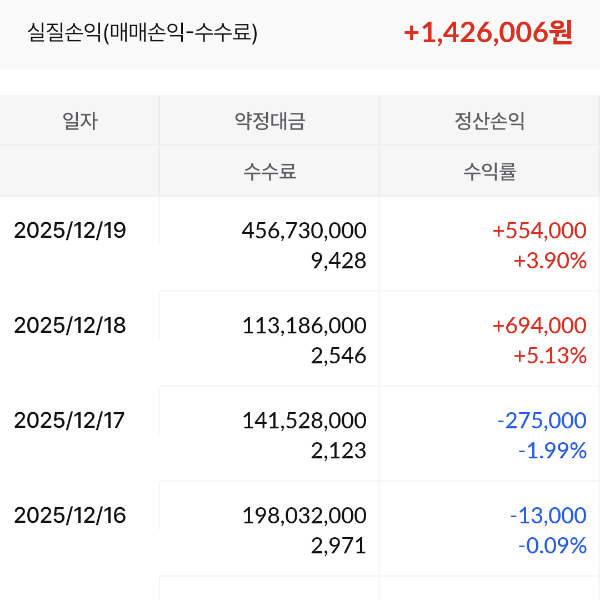This screenshot has width=600, height=600.
Task: Click the 약정대금 column header
Action: click(x=269, y=122)
